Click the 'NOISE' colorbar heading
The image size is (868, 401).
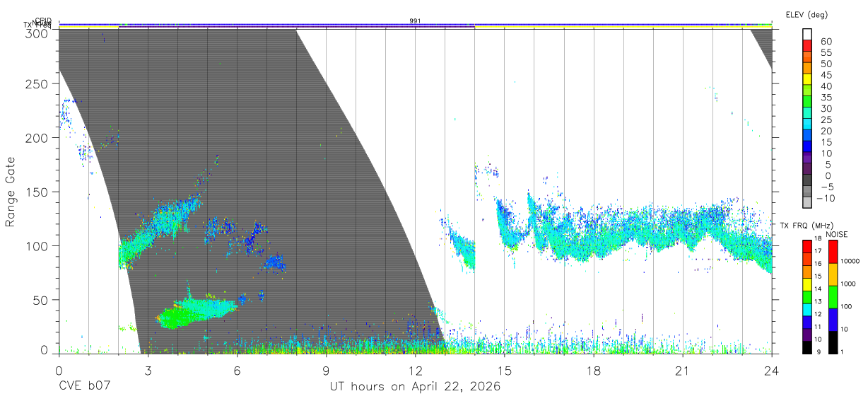[837, 235]
